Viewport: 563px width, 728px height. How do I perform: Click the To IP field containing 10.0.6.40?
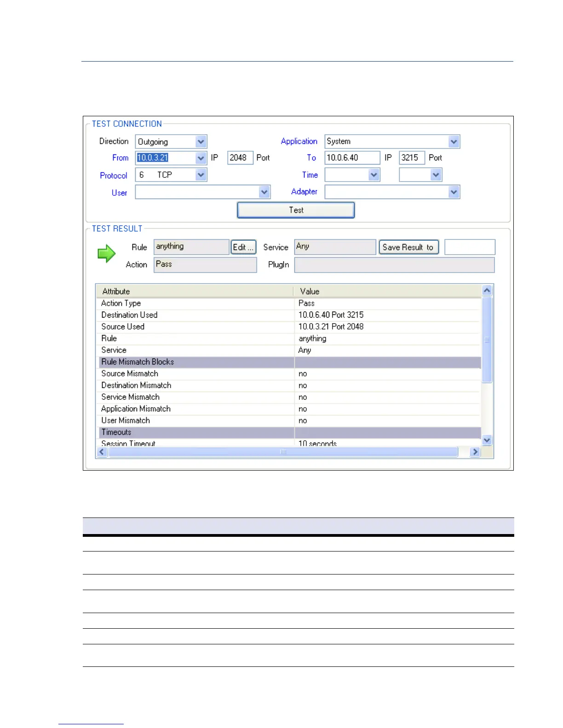[x=352, y=158]
